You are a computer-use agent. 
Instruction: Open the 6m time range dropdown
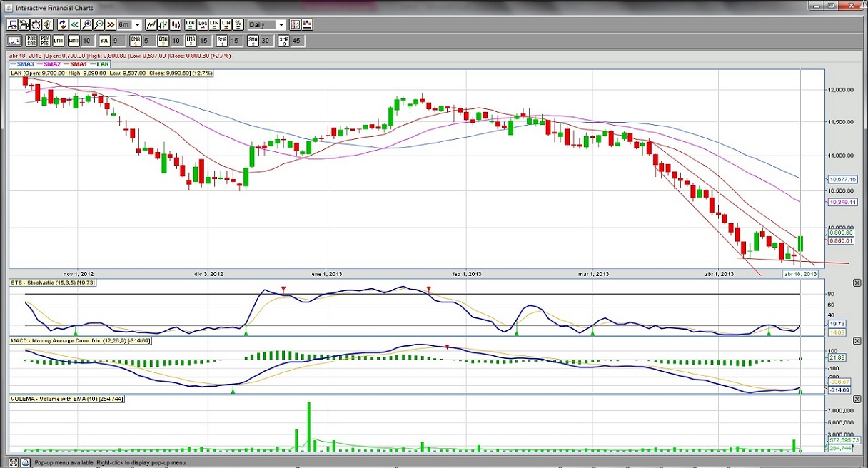(x=137, y=25)
